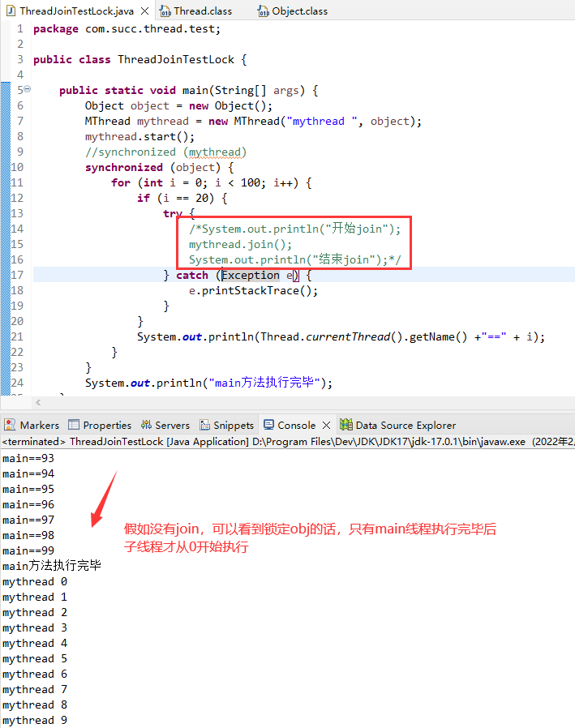
Task: Click 'package com.succ.thread.test;' line
Action: [x=127, y=29]
